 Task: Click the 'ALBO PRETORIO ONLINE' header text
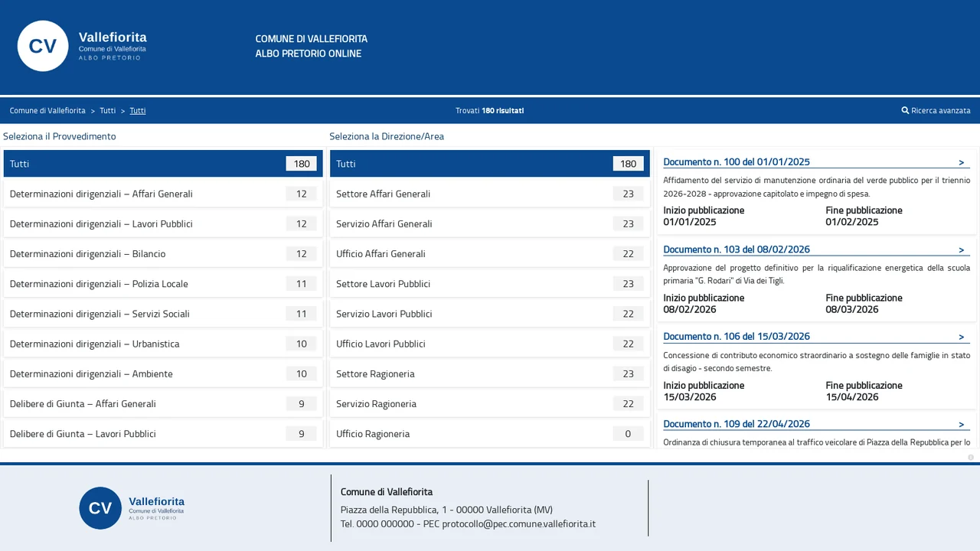309,54
